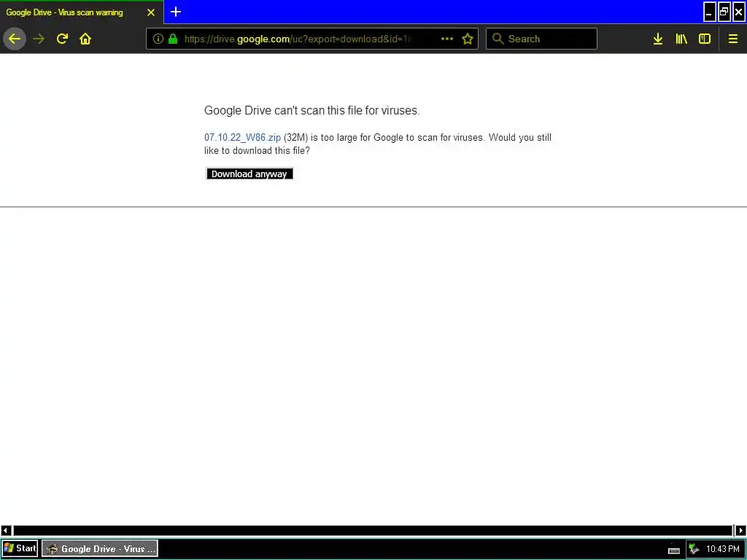Open the 07.10.22_W86.zip file link
The image size is (747, 560).
(242, 138)
